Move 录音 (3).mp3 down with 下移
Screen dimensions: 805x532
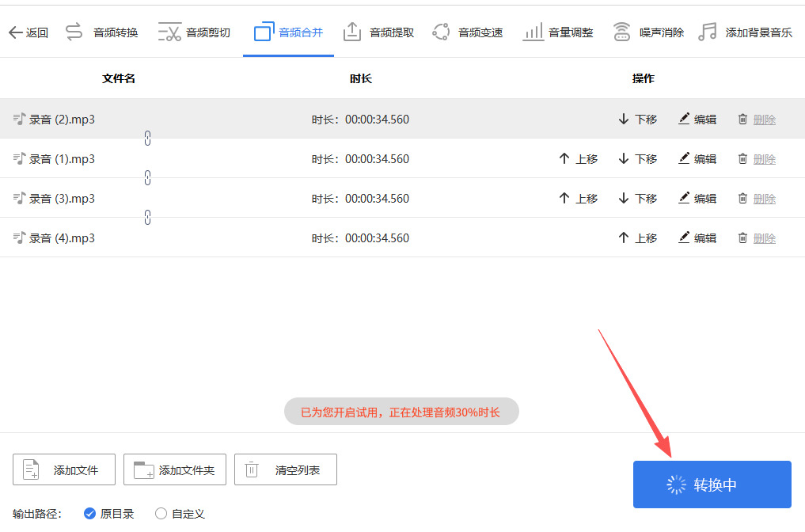click(638, 198)
